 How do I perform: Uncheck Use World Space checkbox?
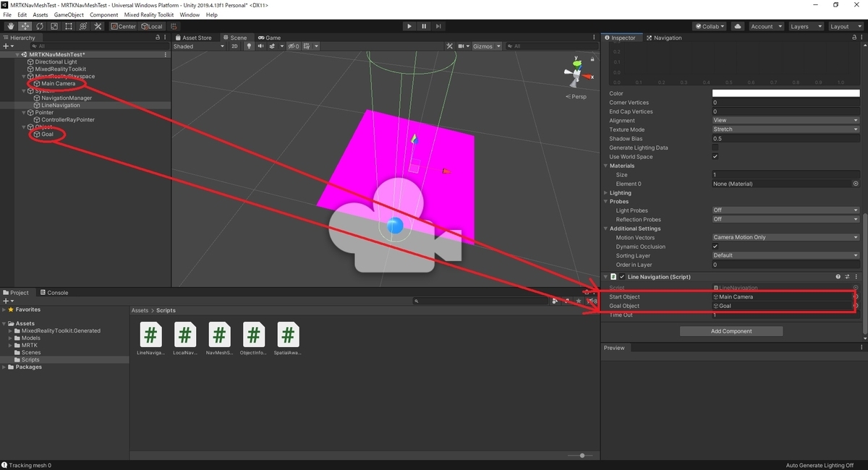[715, 156]
